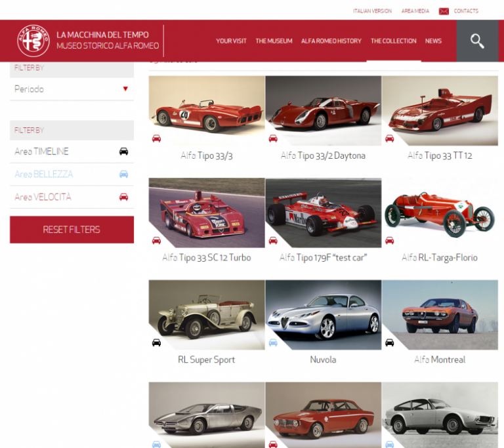Click blue car icon next to Area BELLEZZA
The image size is (504, 448).
point(123,174)
